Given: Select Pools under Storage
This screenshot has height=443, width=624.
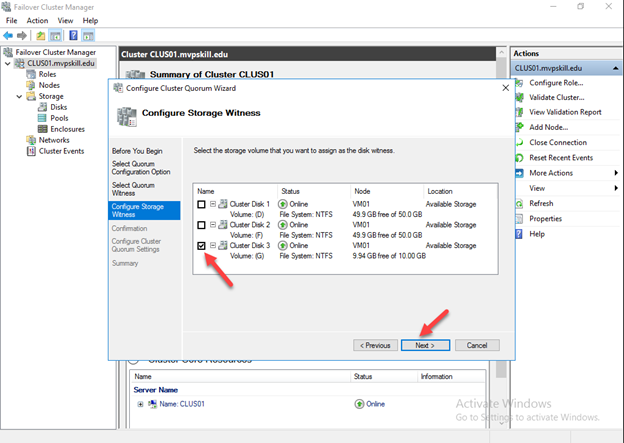Looking at the screenshot, I should coord(59,118).
